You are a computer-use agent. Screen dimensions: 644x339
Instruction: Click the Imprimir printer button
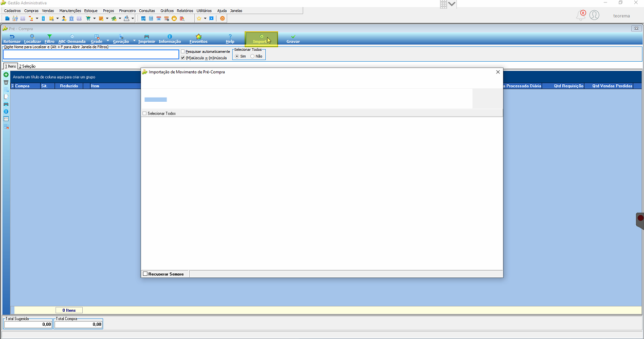tap(146, 39)
